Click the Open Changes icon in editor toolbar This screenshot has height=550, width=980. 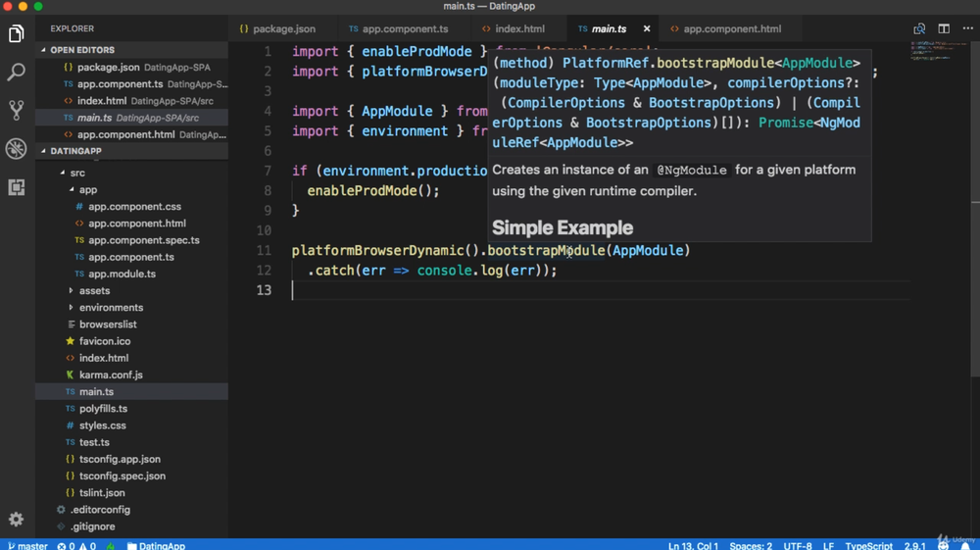point(919,29)
